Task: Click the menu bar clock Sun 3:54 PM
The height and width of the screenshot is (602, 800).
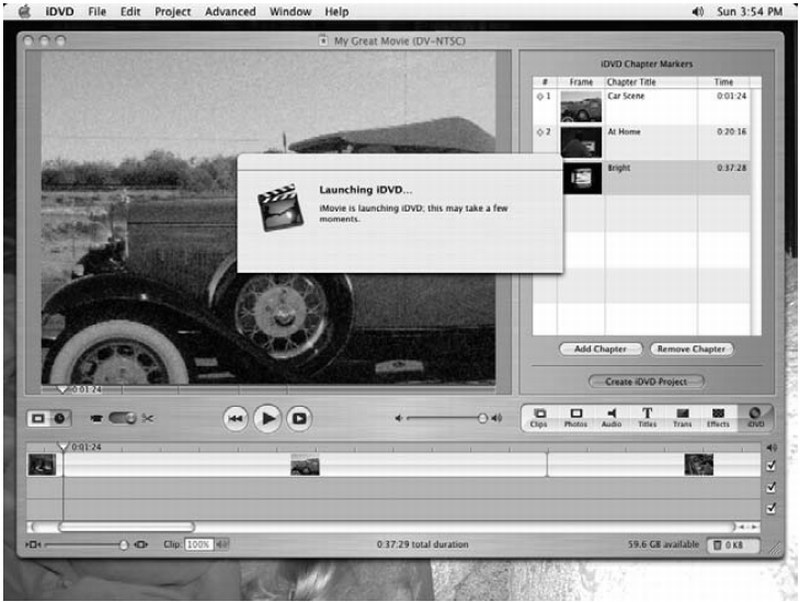Action: pyautogui.click(x=749, y=11)
